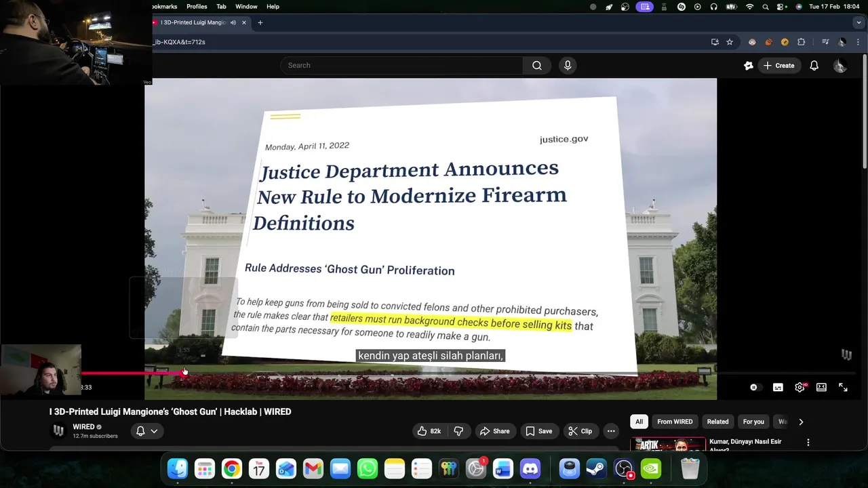Click the sparkle icon left of Create

[x=748, y=65]
